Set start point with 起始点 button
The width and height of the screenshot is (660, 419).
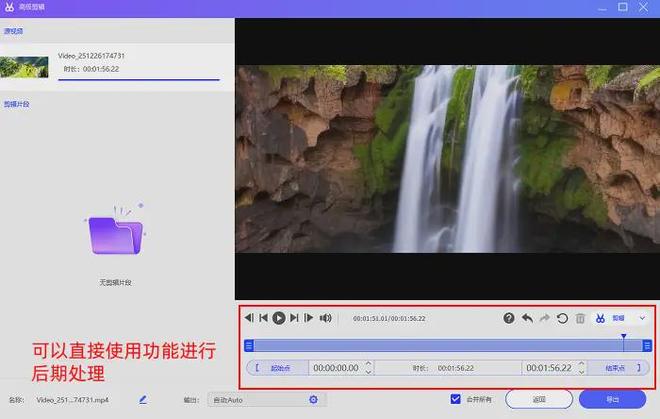click(277, 368)
